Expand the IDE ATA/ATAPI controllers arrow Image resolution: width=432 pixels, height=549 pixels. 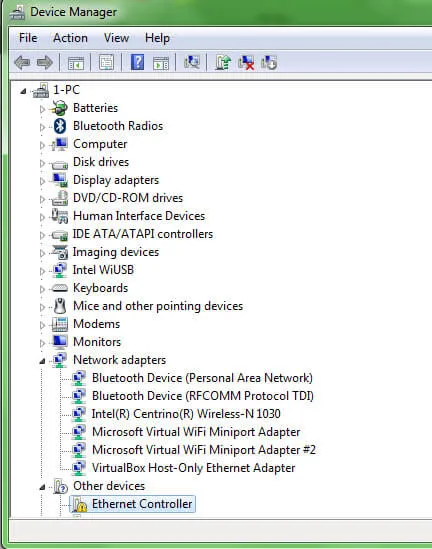42,235
